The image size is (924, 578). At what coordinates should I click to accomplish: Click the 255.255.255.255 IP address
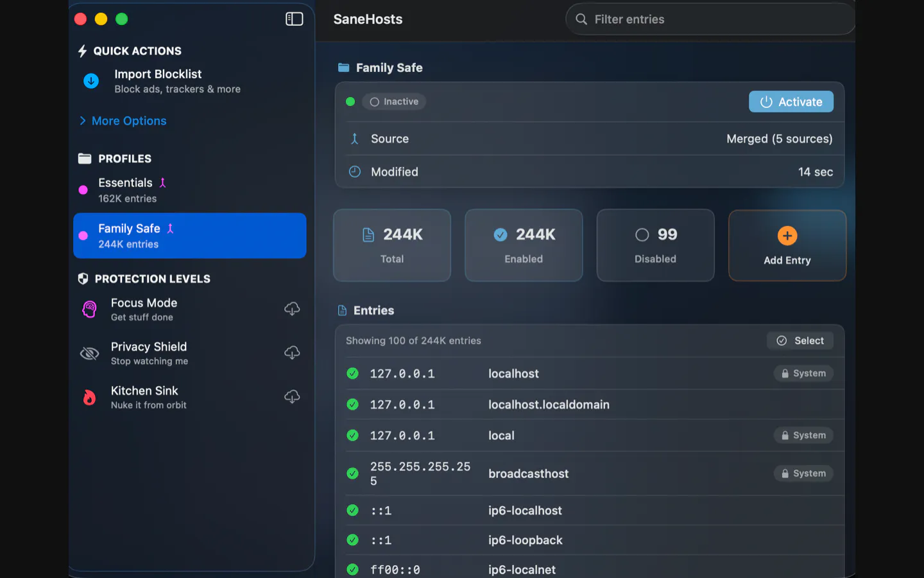pyautogui.click(x=420, y=474)
